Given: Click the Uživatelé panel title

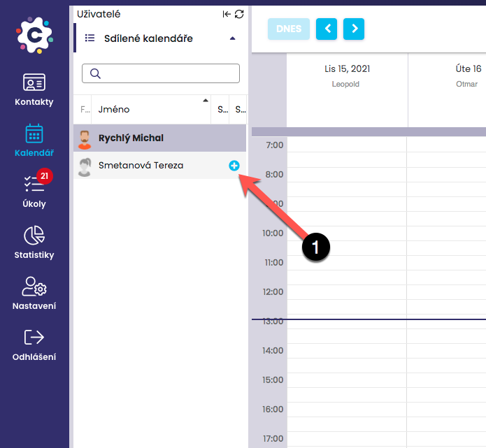Looking at the screenshot, I should pos(99,14).
